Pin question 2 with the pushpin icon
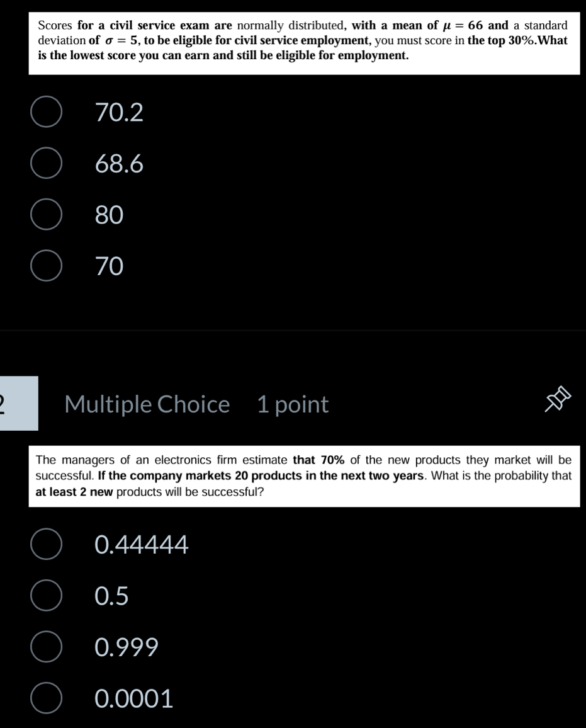This screenshot has width=586, height=728. point(558,399)
